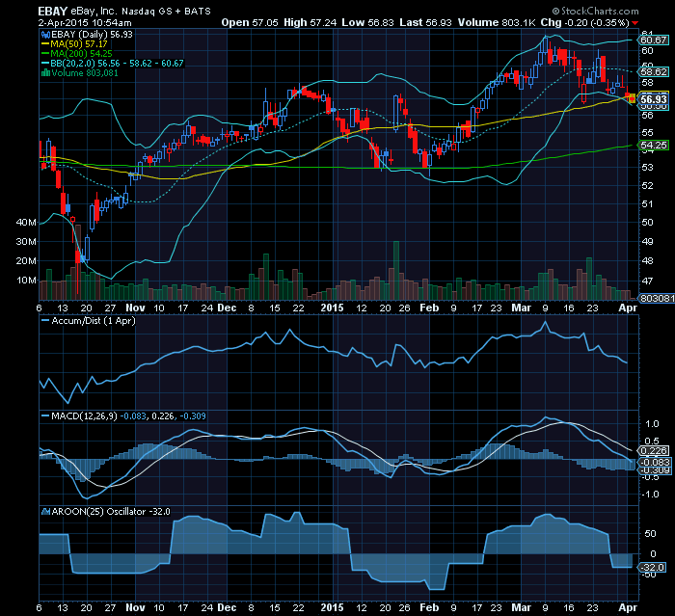Click the 'Last 56.93' header value
This screenshot has height=616, width=675.
pos(425,22)
